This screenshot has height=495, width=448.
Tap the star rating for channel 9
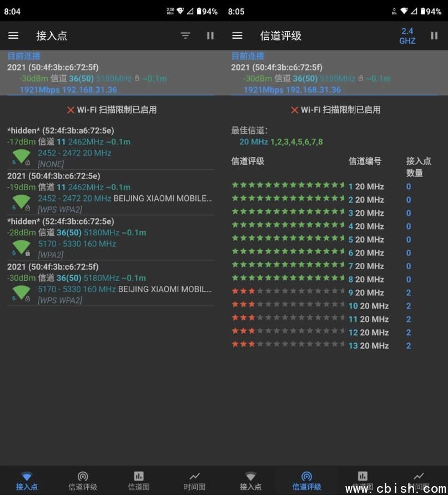(x=288, y=292)
